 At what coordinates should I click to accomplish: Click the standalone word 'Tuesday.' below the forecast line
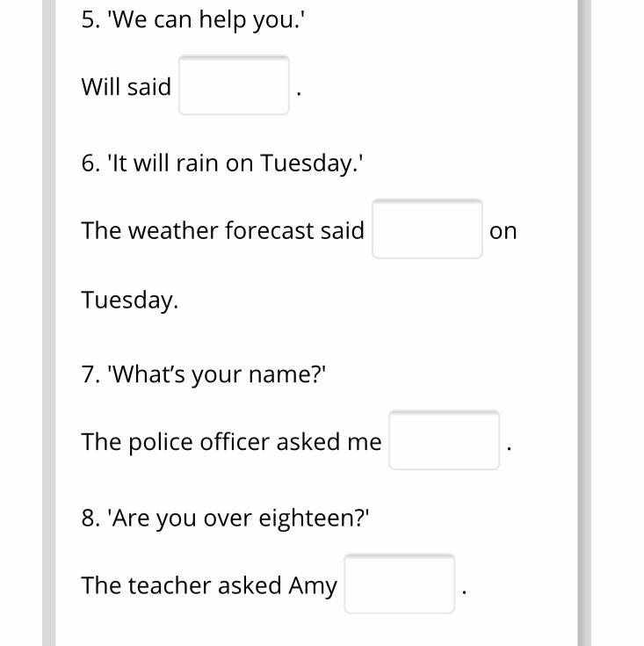click(129, 300)
